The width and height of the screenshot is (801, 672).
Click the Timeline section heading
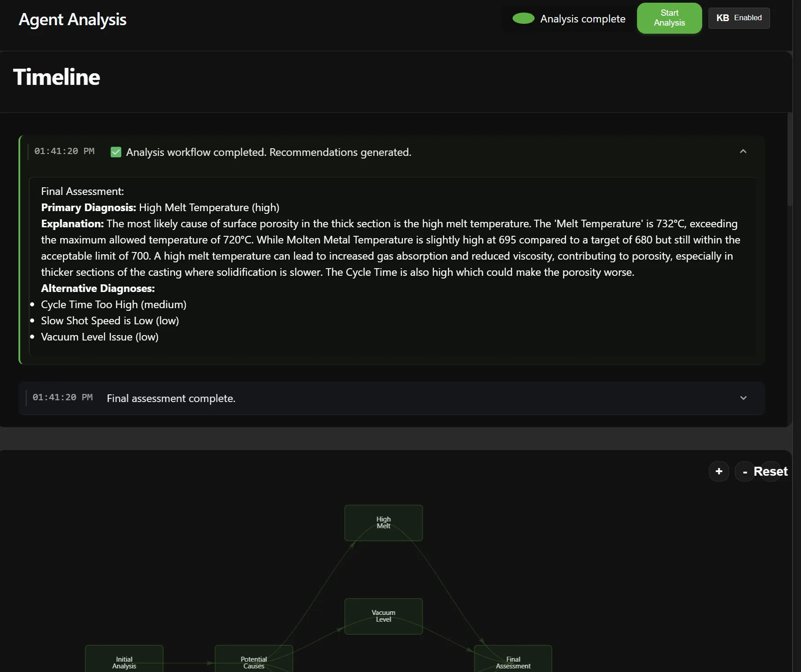point(57,77)
